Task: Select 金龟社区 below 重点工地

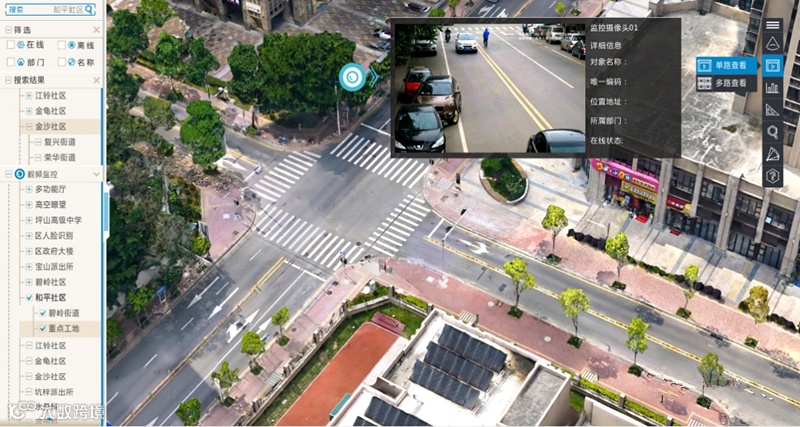Action: (51, 361)
